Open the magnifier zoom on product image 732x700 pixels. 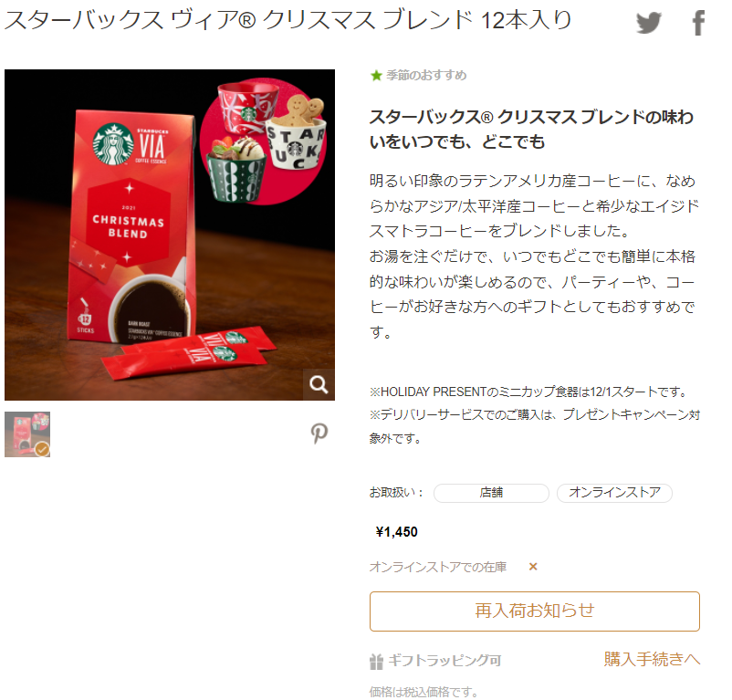pyautogui.click(x=319, y=384)
